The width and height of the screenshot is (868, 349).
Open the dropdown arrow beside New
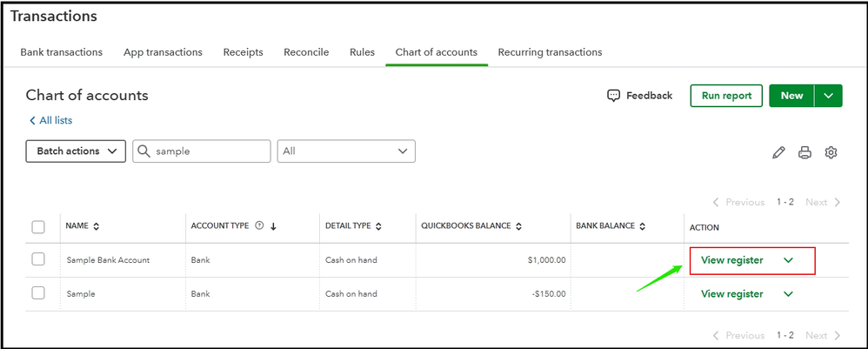[x=829, y=96]
